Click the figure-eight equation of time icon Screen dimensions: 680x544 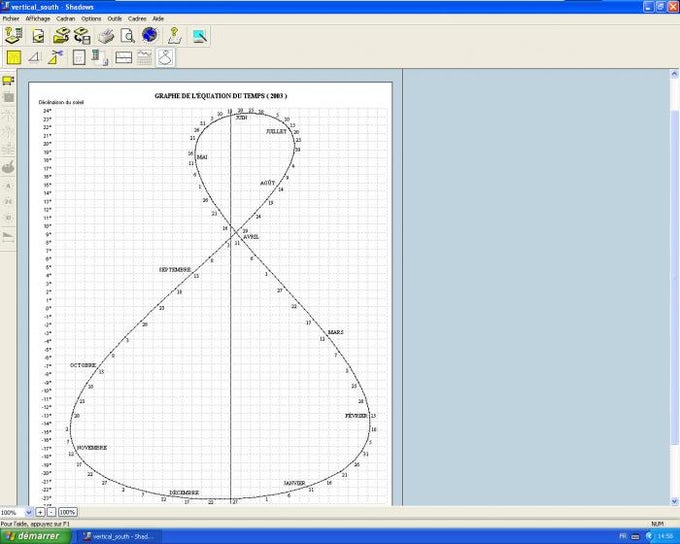(166, 57)
